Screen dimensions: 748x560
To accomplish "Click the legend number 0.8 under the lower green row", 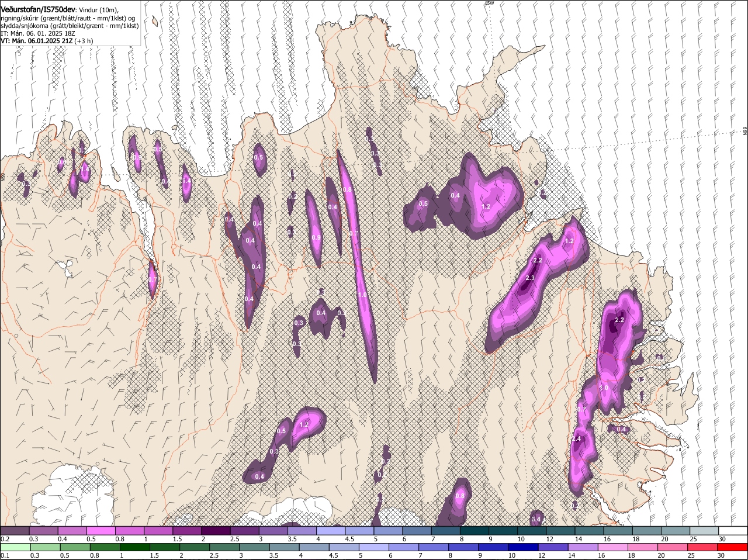I will [x=94, y=555].
